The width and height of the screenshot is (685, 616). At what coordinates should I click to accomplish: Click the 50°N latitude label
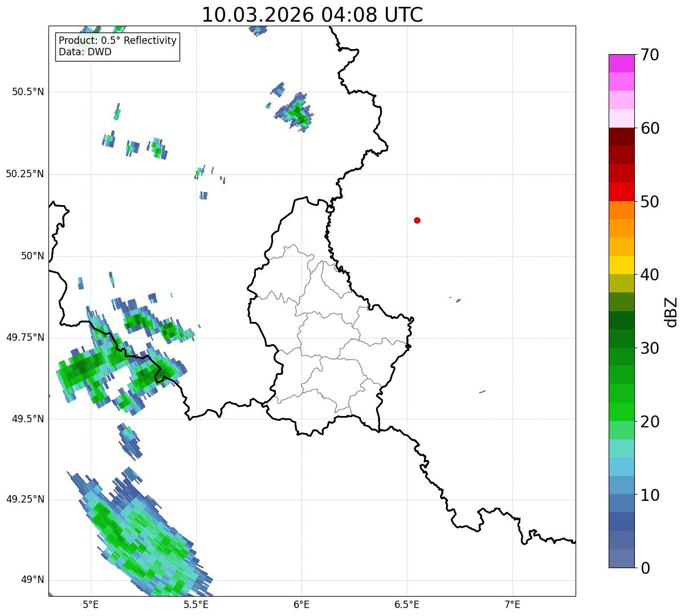32,256
